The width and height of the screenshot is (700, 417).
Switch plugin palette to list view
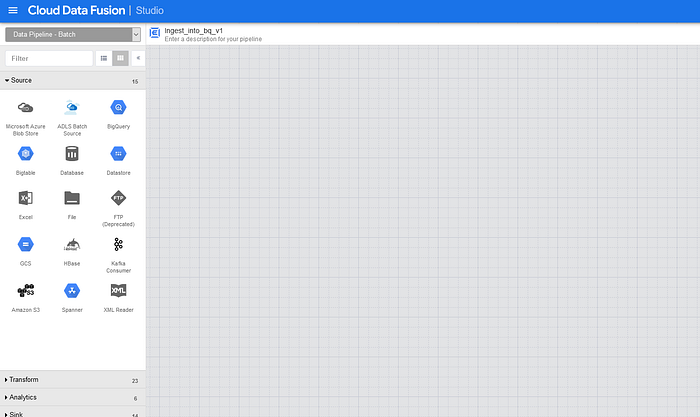[104, 58]
